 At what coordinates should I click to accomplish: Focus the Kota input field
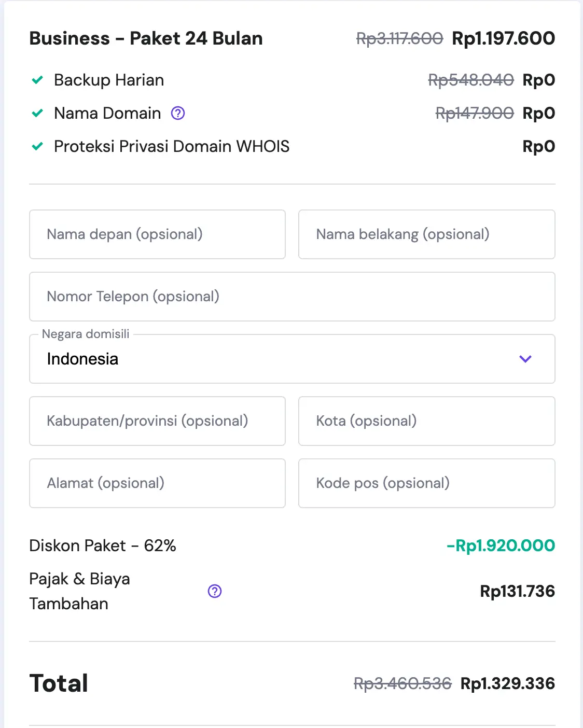point(426,421)
